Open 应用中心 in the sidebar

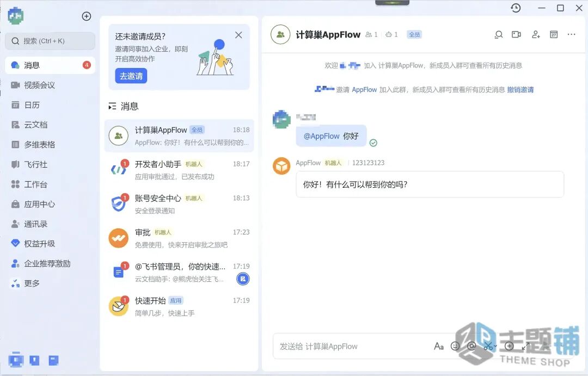tap(50, 204)
